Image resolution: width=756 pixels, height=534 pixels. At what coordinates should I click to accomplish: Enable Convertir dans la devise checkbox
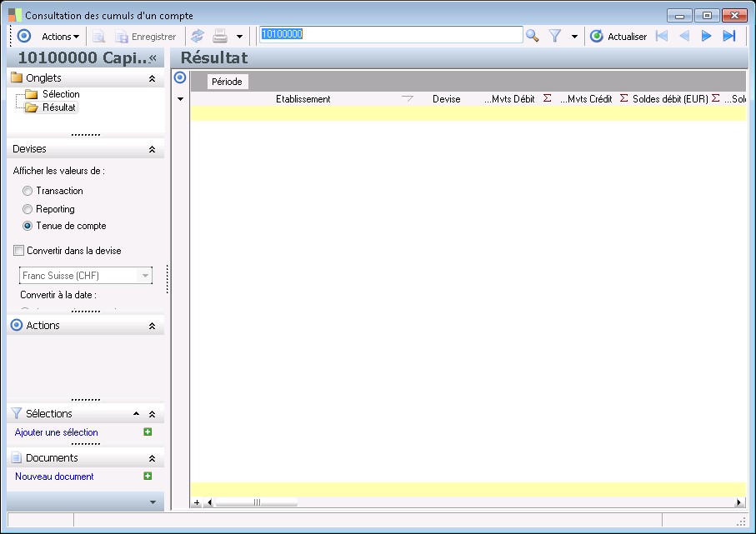(19, 251)
